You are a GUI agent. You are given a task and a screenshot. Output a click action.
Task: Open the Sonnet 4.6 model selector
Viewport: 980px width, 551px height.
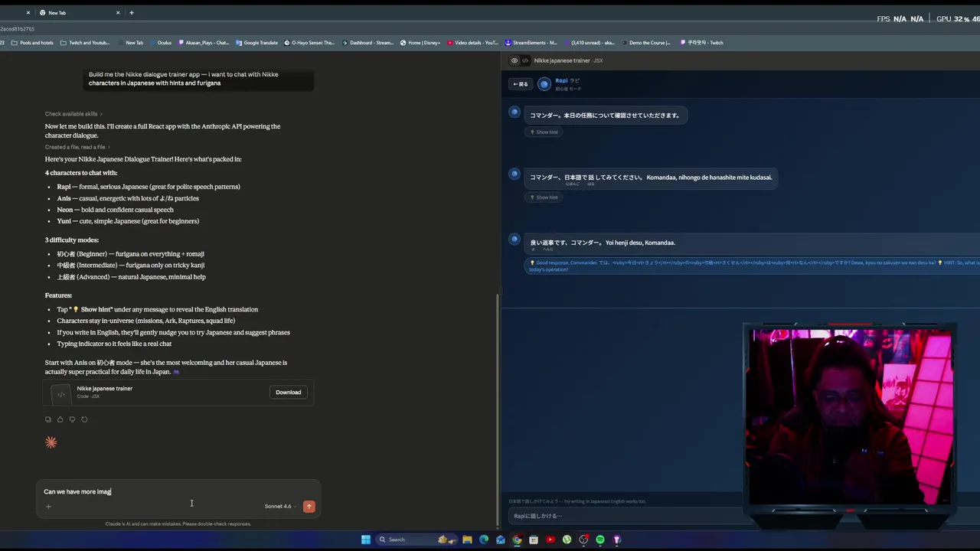pyautogui.click(x=279, y=507)
